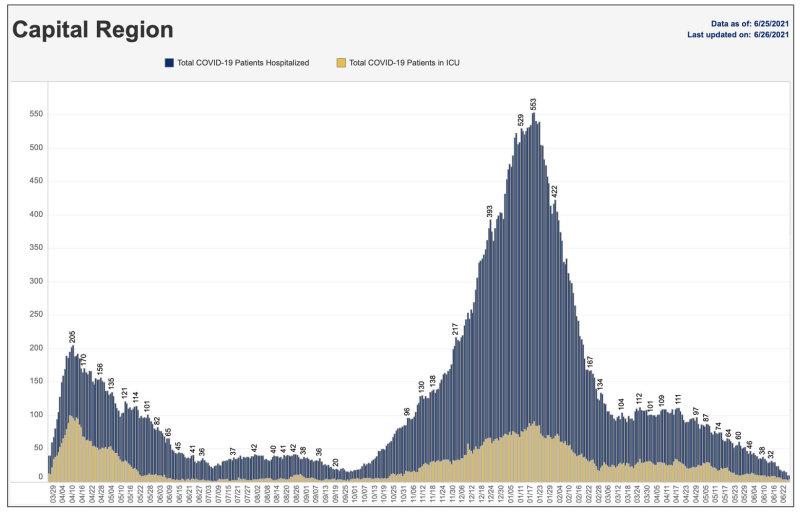The height and width of the screenshot is (513, 800).
Task: Click the data label 20
Action: click(x=335, y=463)
